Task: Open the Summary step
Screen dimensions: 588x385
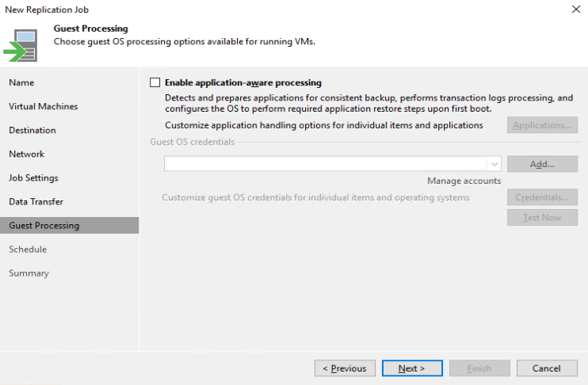Action: tap(29, 273)
